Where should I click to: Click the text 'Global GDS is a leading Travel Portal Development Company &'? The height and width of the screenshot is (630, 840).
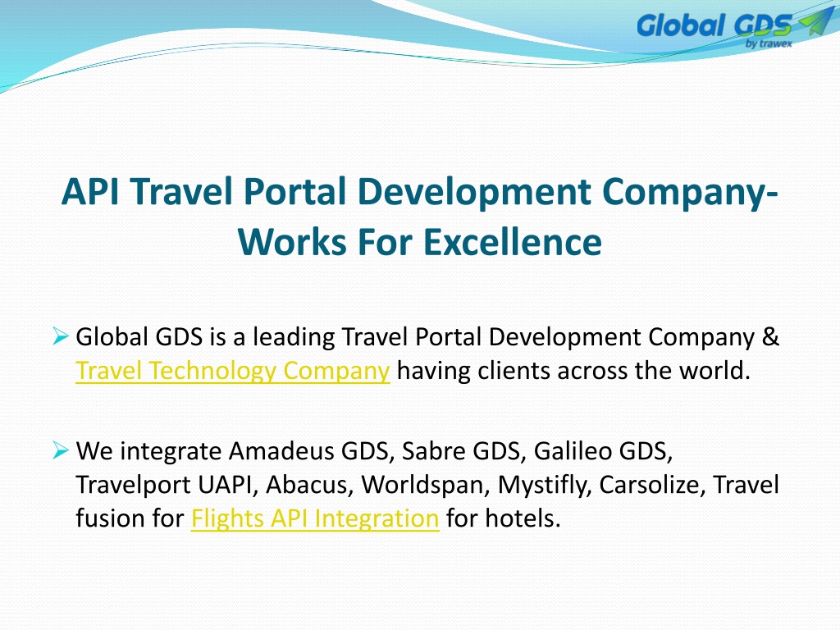(427, 337)
